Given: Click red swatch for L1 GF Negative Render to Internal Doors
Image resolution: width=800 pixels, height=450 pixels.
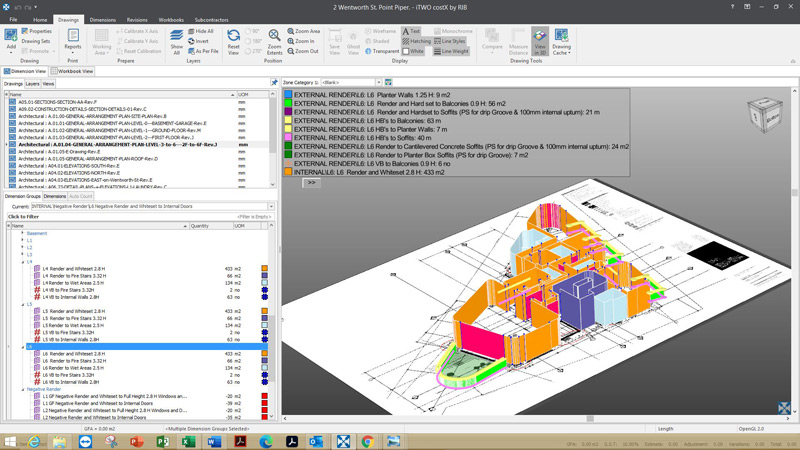Looking at the screenshot, I should [x=264, y=403].
